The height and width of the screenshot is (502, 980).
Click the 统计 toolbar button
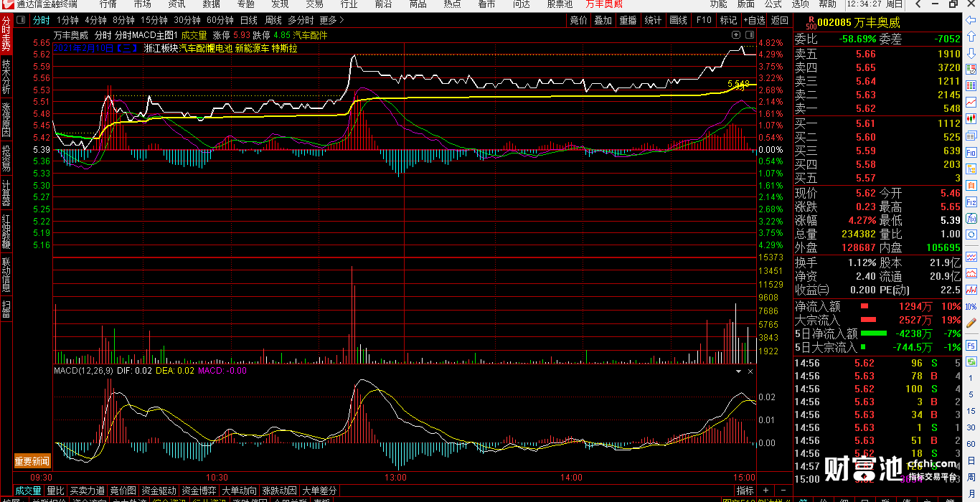pos(653,20)
